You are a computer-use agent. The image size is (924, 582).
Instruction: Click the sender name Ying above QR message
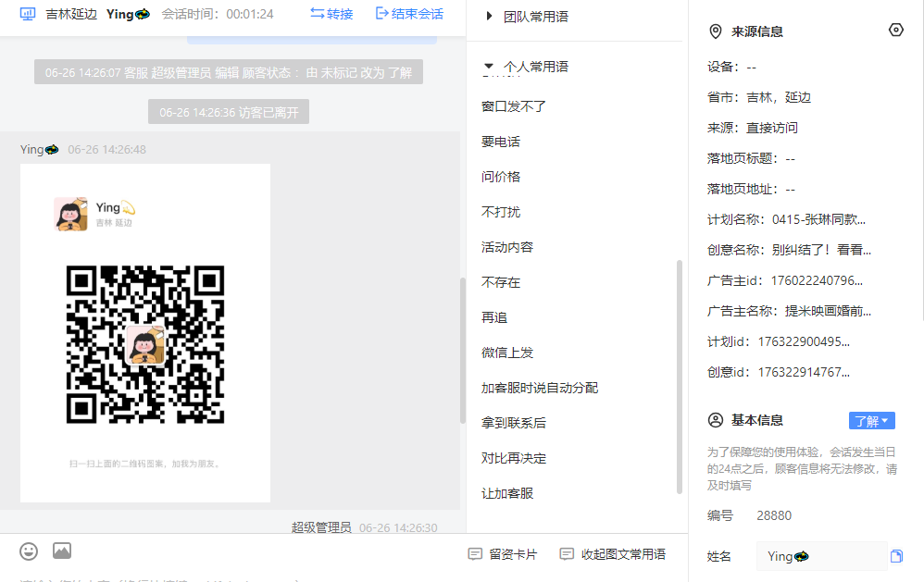coord(40,150)
